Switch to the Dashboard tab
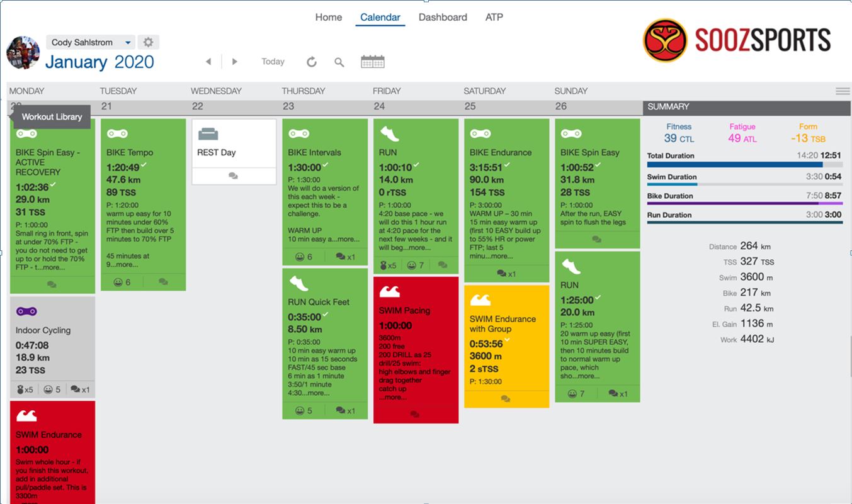 [x=443, y=17]
